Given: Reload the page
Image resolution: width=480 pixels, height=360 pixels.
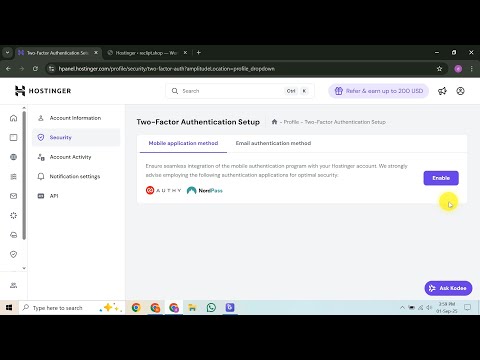Looking at the screenshot, I should point(35,69).
